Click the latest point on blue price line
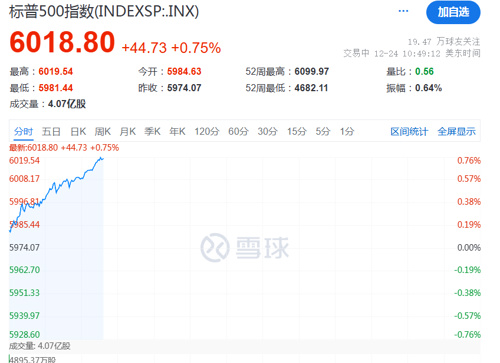Screen dimensions: 500x363 click(103, 159)
